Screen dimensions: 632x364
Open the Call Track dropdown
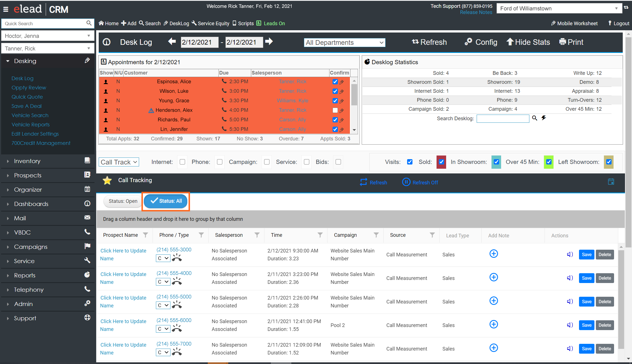point(119,162)
